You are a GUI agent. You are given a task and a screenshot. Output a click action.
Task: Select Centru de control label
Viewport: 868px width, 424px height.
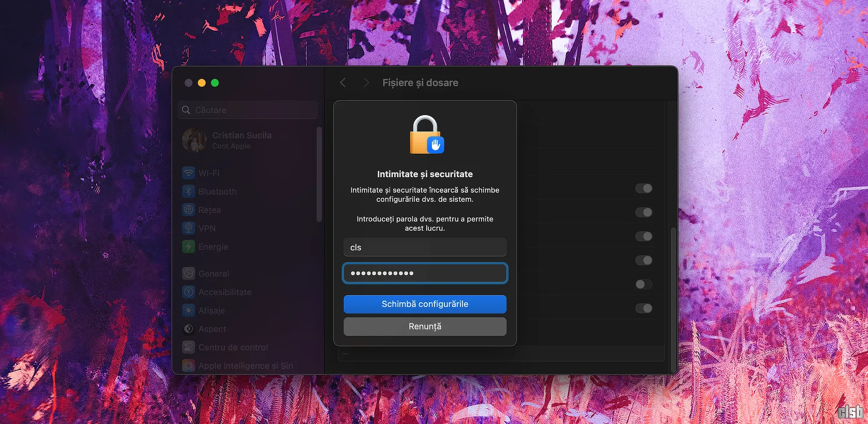[x=233, y=347]
